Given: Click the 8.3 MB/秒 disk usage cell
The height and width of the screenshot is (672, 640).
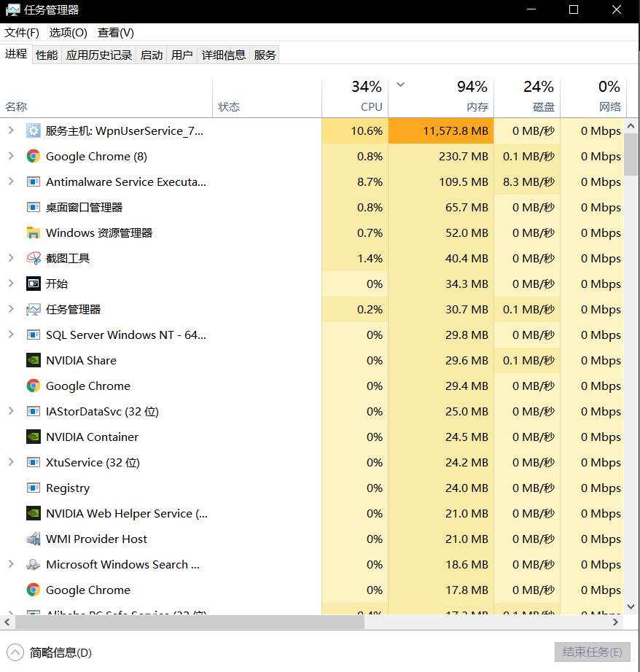Looking at the screenshot, I should pyautogui.click(x=527, y=181).
